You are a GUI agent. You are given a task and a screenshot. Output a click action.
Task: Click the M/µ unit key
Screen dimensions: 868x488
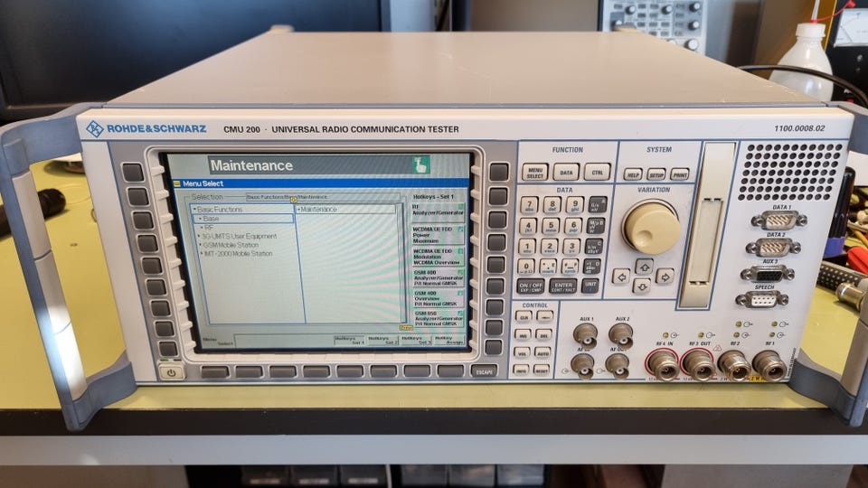[595, 226]
